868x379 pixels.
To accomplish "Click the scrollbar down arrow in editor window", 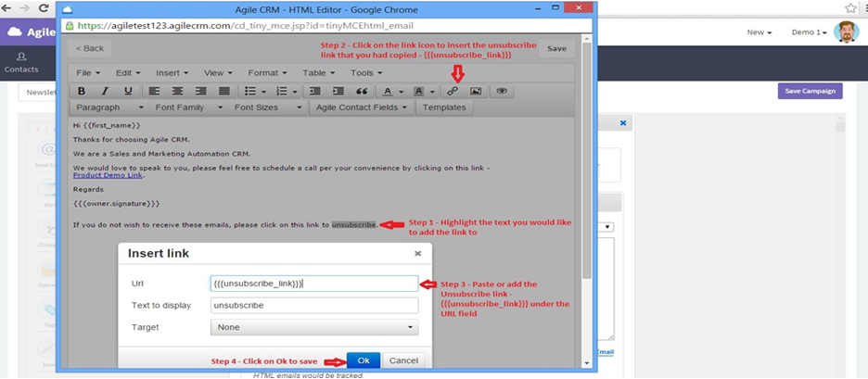I will point(587,363).
